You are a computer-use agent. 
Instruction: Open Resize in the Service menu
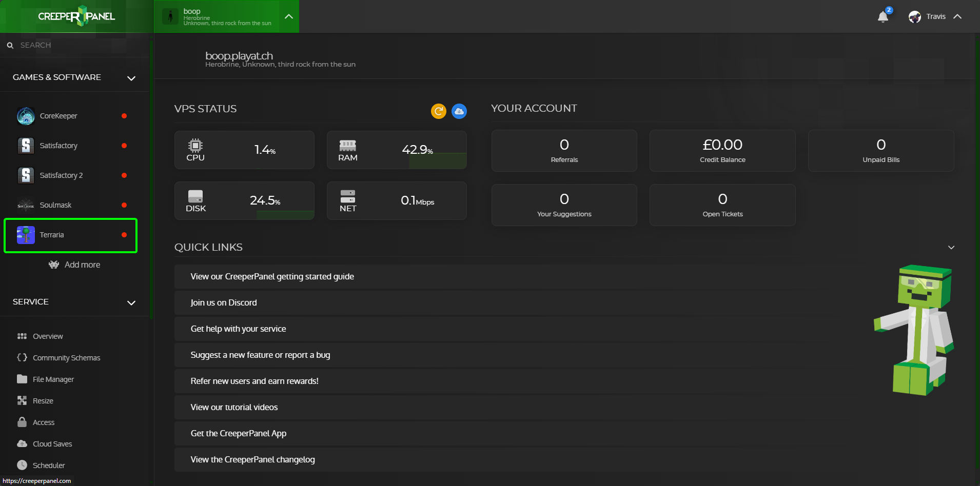point(43,401)
